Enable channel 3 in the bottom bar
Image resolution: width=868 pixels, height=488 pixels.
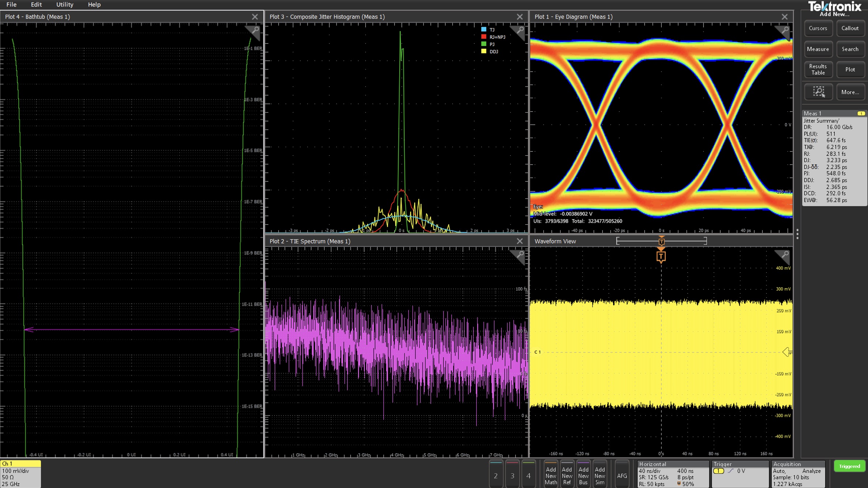pos(512,475)
